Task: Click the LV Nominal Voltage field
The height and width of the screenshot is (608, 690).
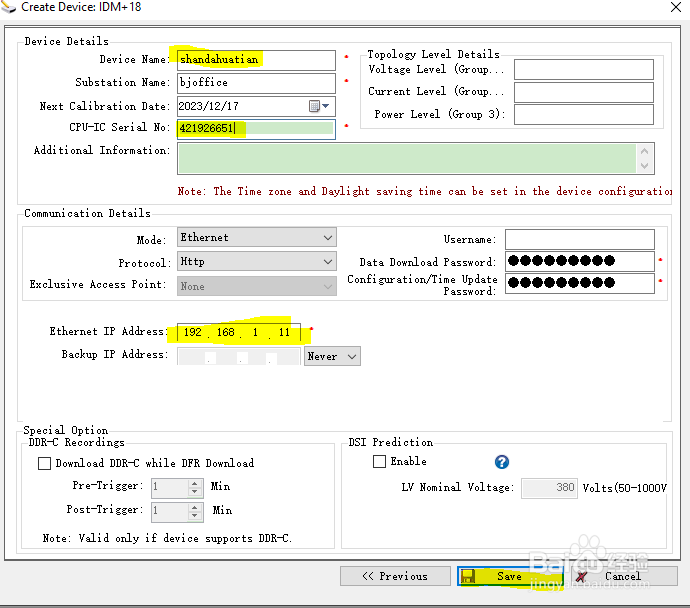Action: pyautogui.click(x=549, y=488)
